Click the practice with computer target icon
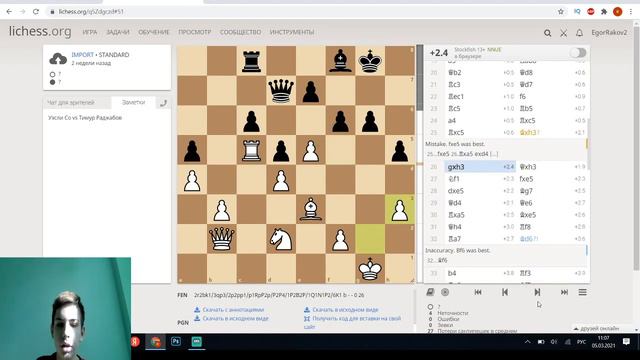The width and height of the screenshot is (640, 360). 445,292
